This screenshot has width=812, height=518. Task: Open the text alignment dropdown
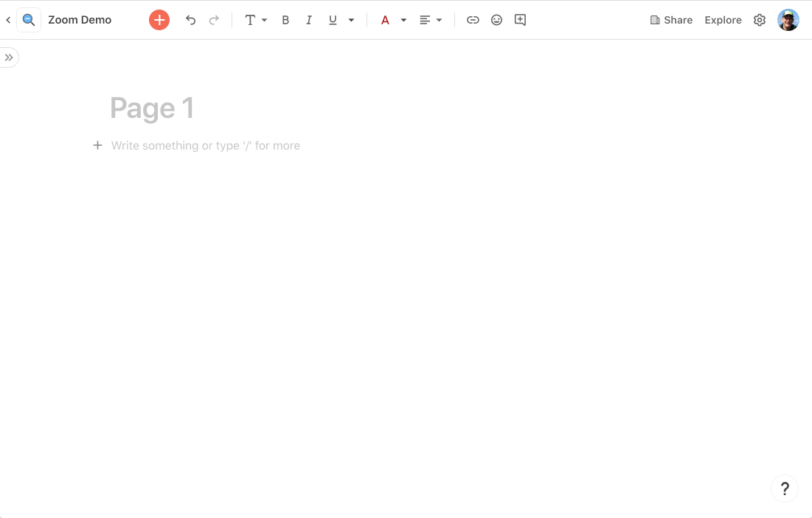click(x=431, y=20)
